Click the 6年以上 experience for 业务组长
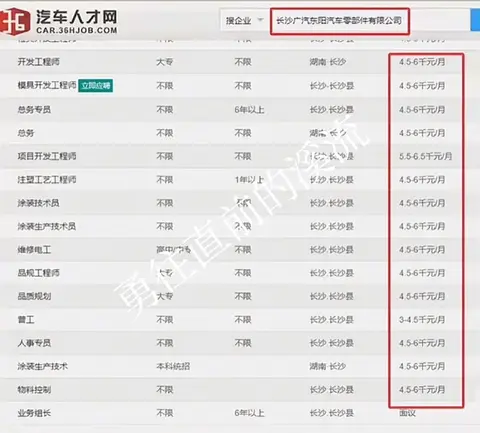This screenshot has height=433, width=480. click(249, 413)
